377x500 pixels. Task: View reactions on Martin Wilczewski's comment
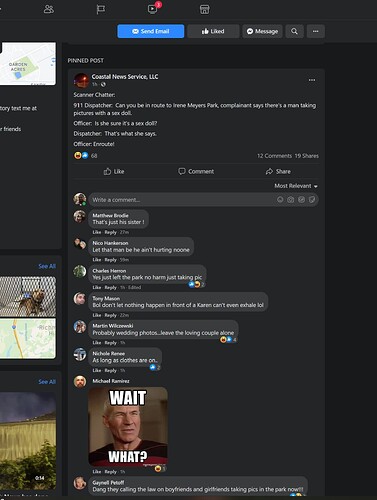tap(228, 340)
